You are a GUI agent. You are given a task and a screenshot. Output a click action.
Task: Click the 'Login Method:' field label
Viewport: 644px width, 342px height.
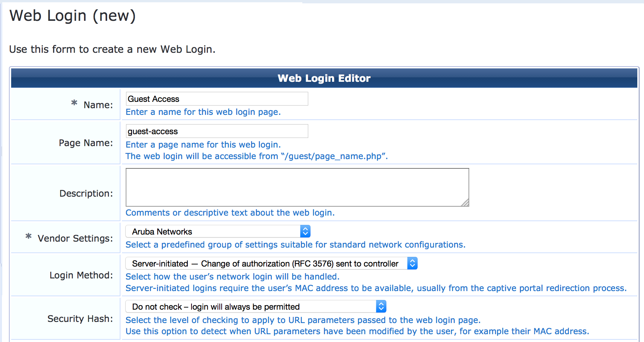pyautogui.click(x=81, y=275)
